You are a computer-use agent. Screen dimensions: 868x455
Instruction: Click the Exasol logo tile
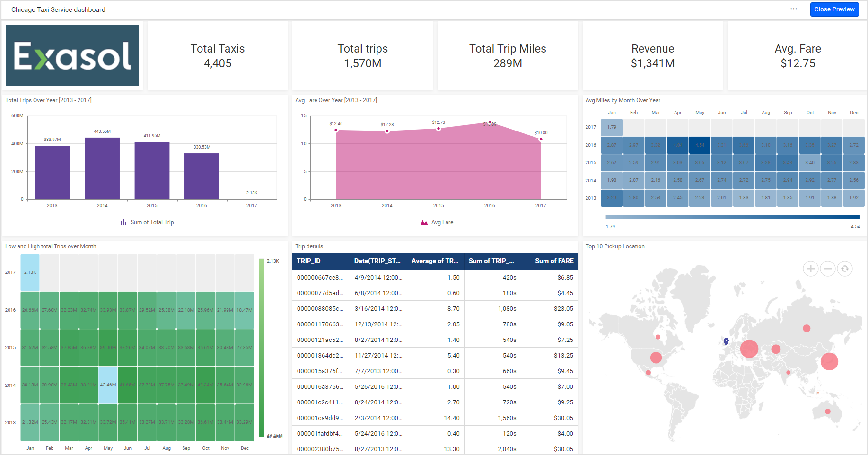(x=72, y=55)
